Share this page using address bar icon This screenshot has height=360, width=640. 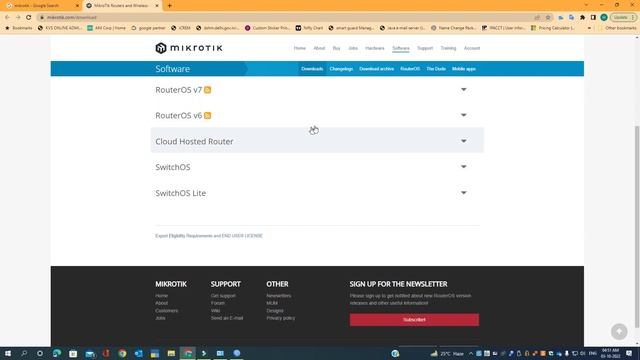point(537,18)
